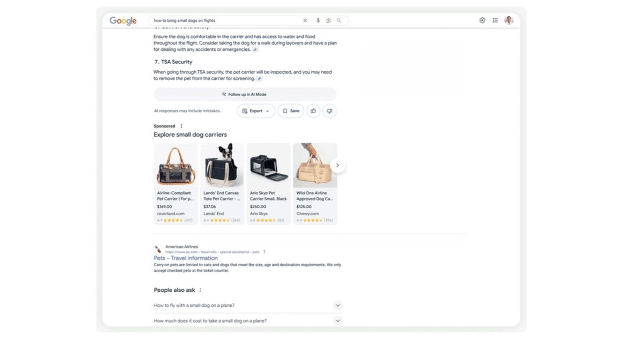Clear the search query with the X icon

click(x=305, y=20)
